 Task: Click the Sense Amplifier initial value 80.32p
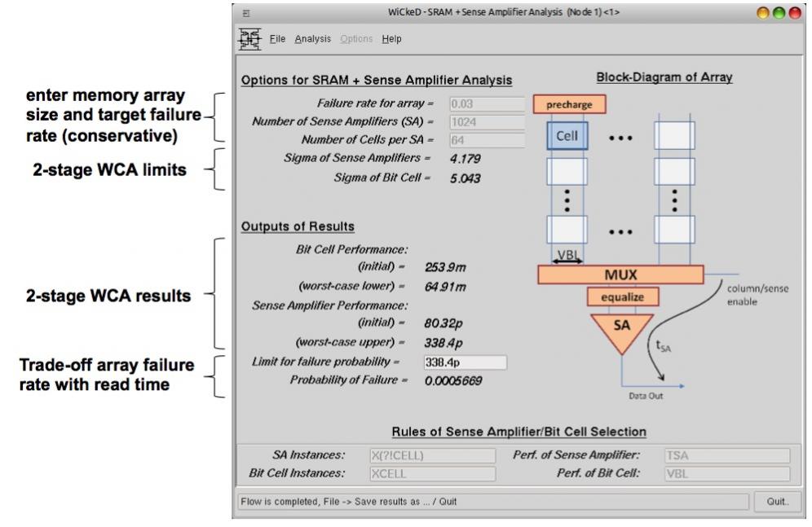pos(444,323)
